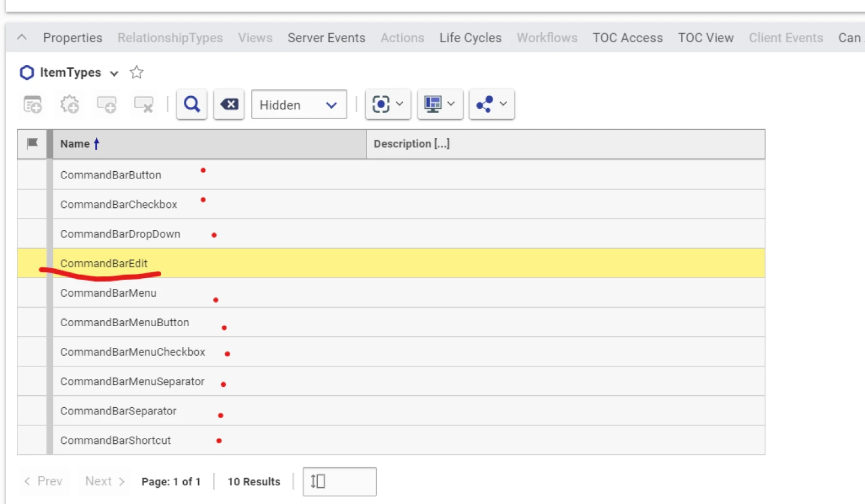
Task: Click the Pick related item gear icon
Action: [x=70, y=105]
